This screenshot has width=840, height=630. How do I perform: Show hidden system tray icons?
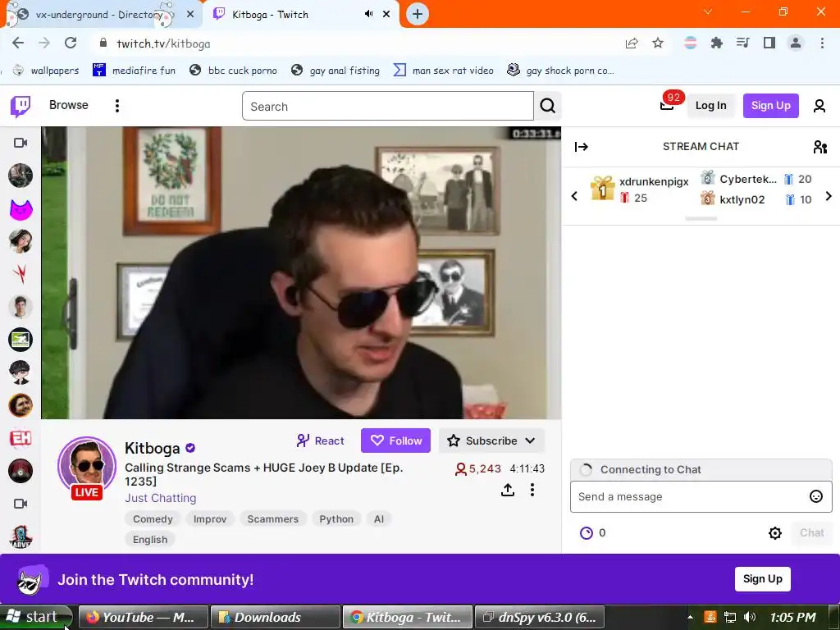tap(690, 617)
